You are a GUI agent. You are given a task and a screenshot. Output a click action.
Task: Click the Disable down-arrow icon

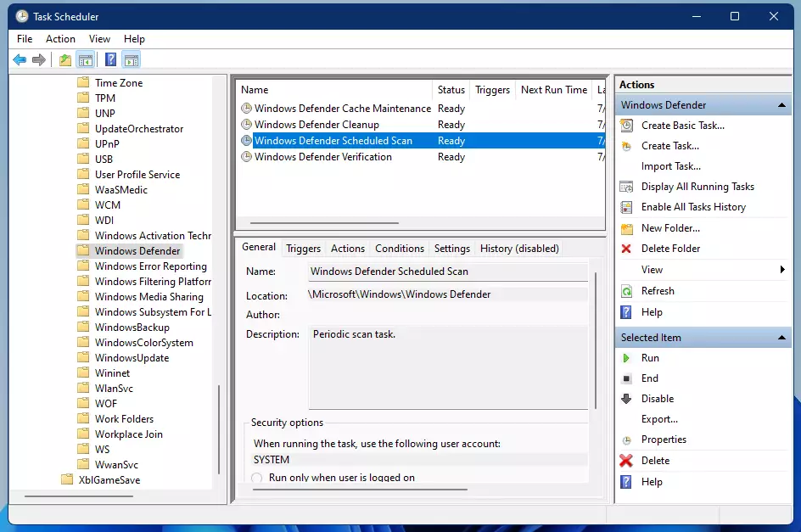[x=626, y=399]
